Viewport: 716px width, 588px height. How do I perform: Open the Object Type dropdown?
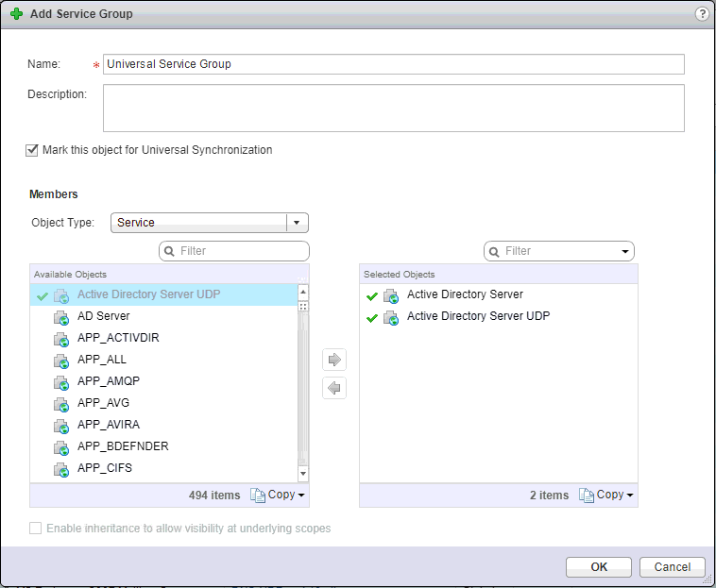297,223
